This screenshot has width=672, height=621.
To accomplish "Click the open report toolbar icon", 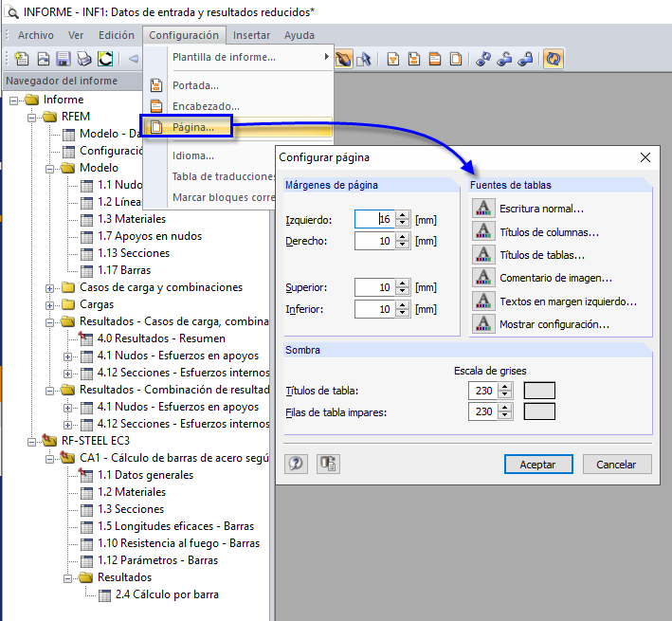I will (x=43, y=59).
